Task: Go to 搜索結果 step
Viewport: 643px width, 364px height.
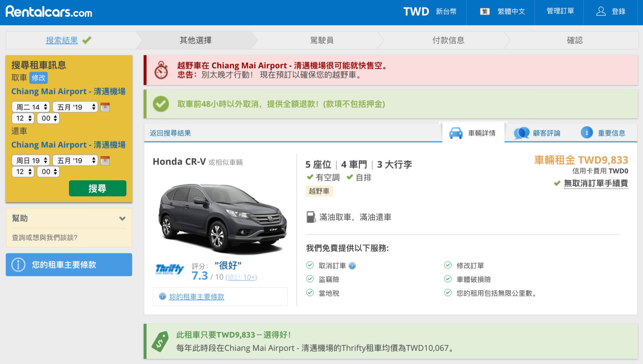Action: [x=62, y=40]
